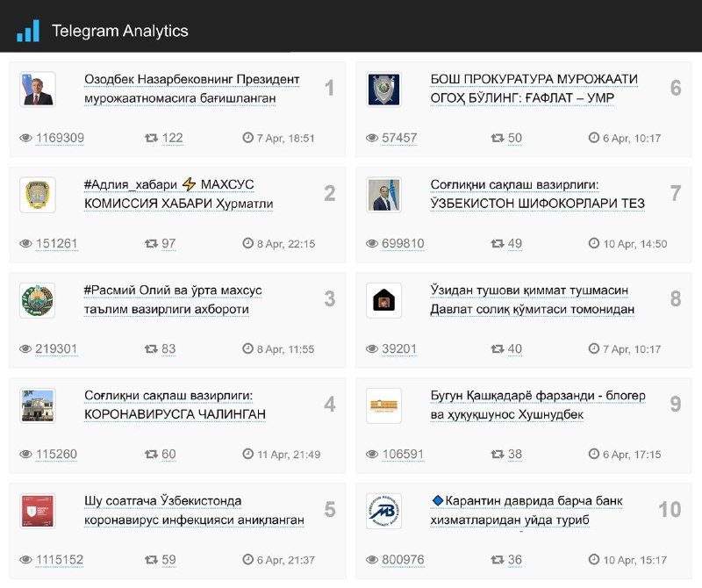Click the repost icon next to 122
This screenshot has height=588, width=702.
(x=151, y=138)
